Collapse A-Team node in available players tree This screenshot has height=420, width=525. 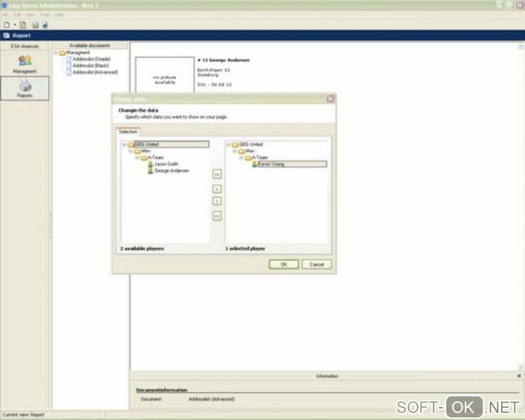pos(137,157)
